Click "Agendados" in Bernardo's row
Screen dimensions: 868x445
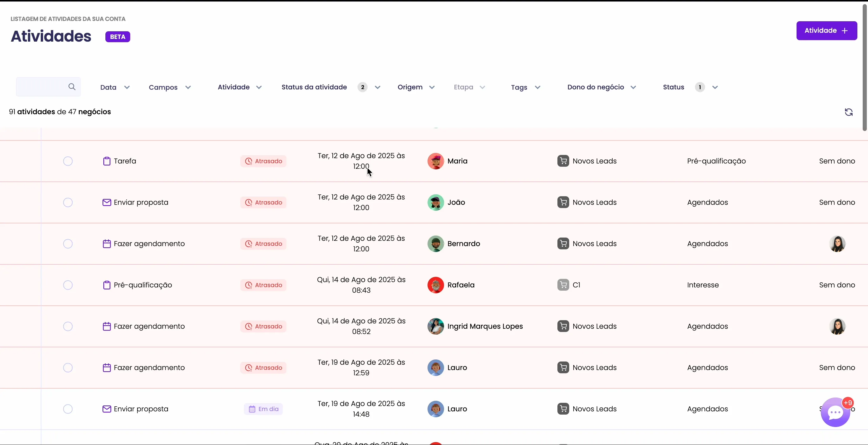(x=708, y=243)
